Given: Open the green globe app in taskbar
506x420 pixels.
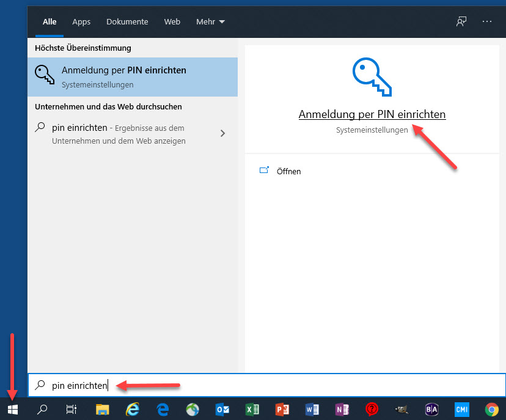Looking at the screenshot, I should (x=193, y=410).
